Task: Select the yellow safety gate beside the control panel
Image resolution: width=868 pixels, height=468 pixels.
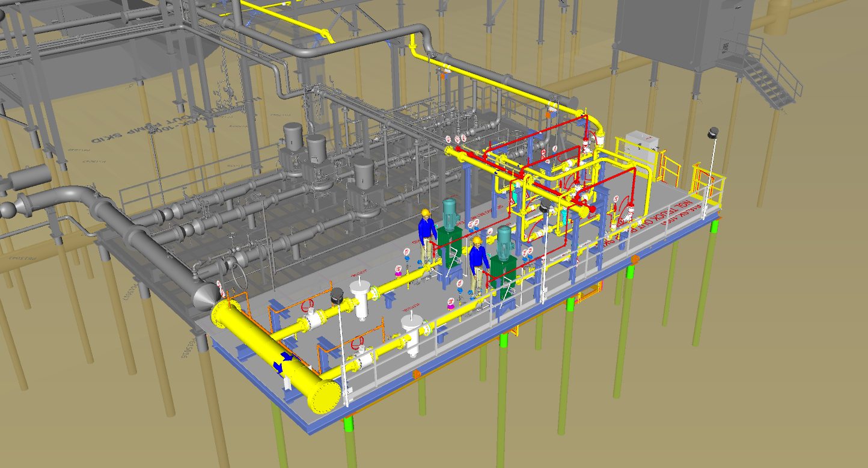Action: tap(670, 167)
